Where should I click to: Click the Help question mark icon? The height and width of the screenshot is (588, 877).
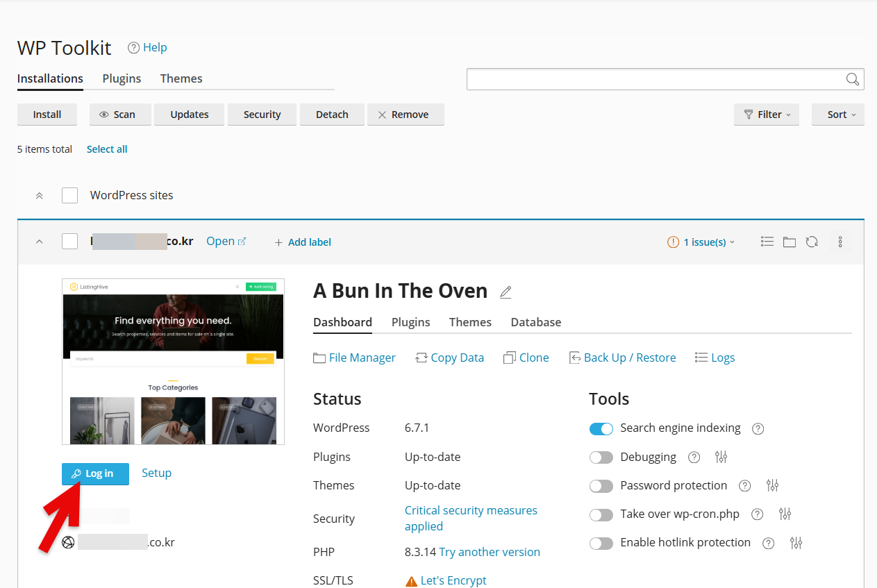134,48
